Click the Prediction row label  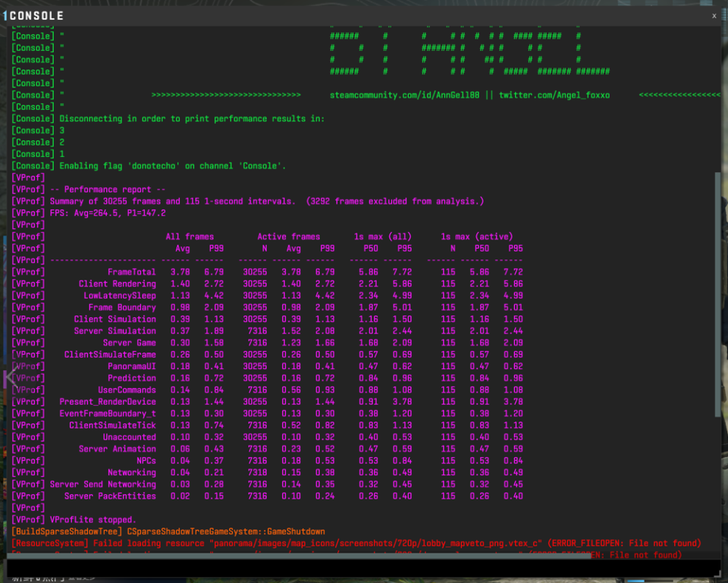click(132, 378)
